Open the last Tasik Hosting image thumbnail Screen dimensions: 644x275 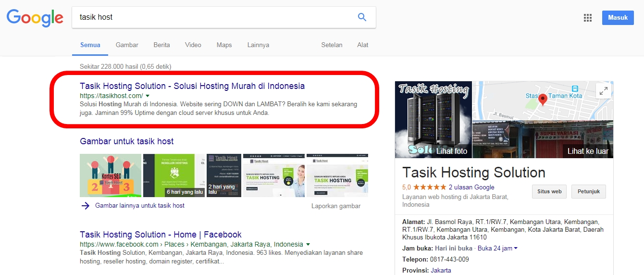tap(337, 175)
